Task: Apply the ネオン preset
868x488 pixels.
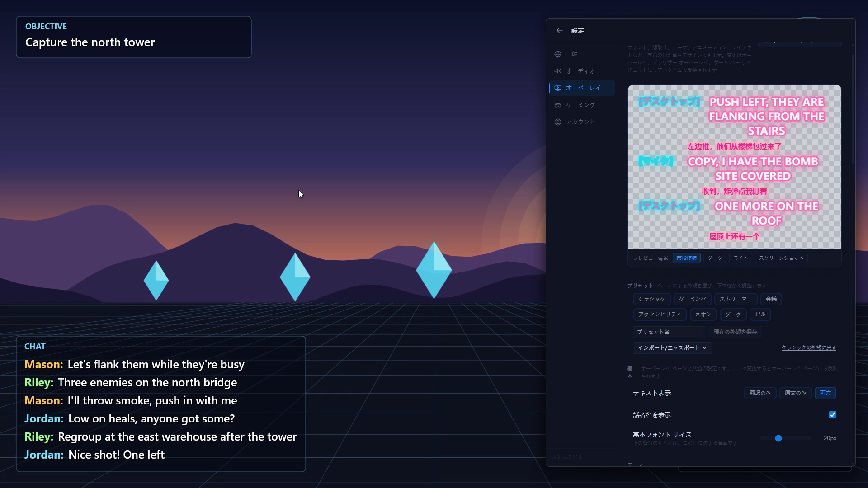Action: (703, 314)
